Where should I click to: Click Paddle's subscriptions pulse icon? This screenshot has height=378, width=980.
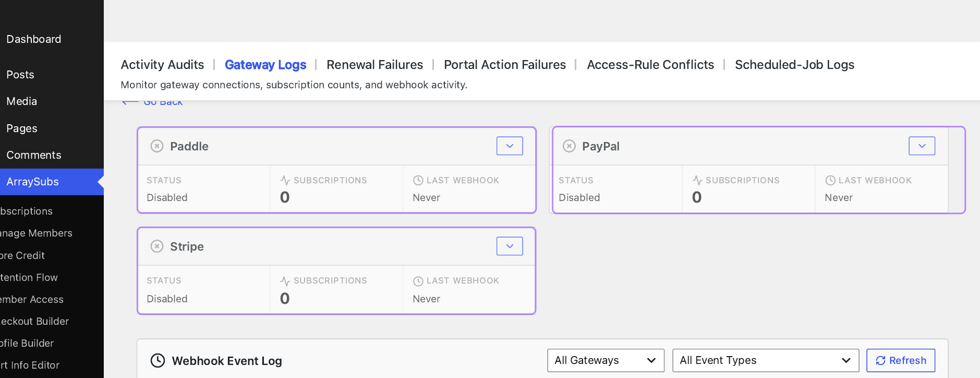pyautogui.click(x=285, y=180)
